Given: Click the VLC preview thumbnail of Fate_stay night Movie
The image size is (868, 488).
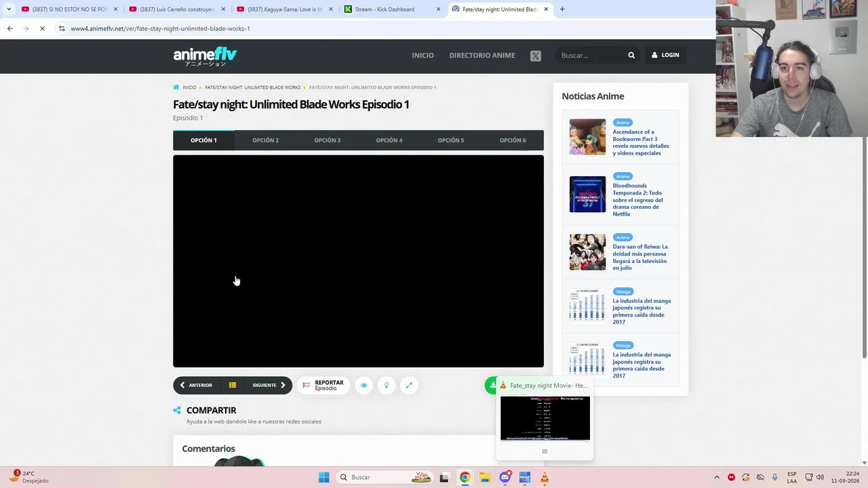Looking at the screenshot, I should [x=545, y=418].
